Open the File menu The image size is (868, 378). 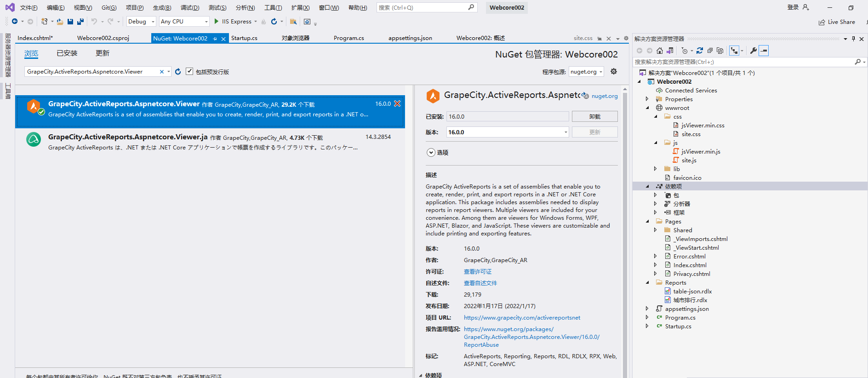(29, 8)
